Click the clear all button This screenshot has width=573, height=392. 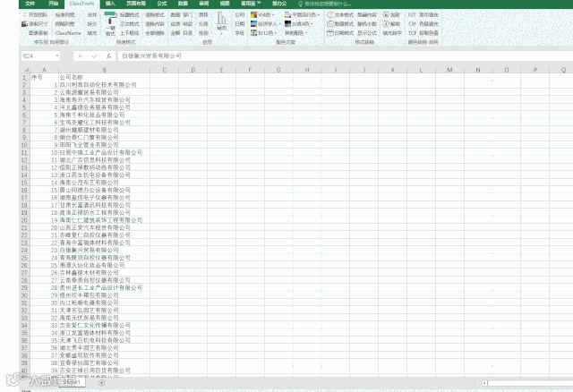[x=155, y=33]
